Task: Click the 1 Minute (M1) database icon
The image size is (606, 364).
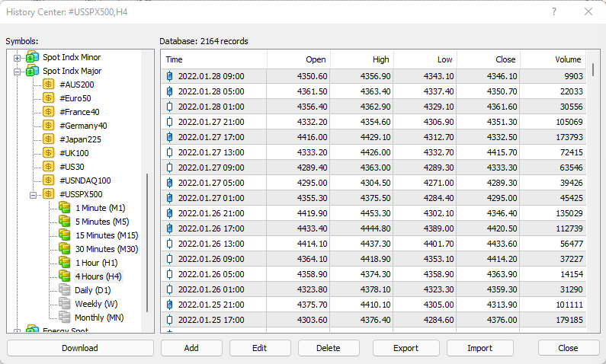Action: pos(65,208)
